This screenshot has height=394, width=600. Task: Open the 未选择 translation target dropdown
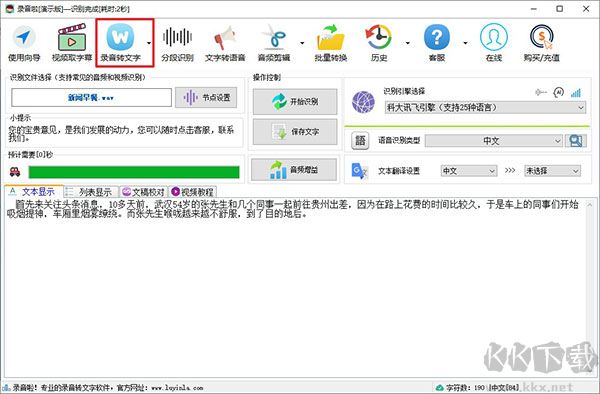[x=552, y=171]
